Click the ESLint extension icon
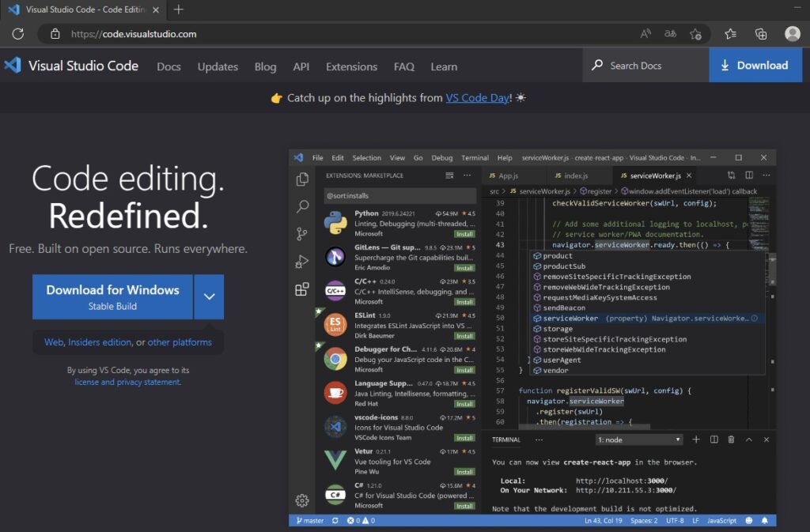Image resolution: width=810 pixels, height=532 pixels. pos(335,325)
